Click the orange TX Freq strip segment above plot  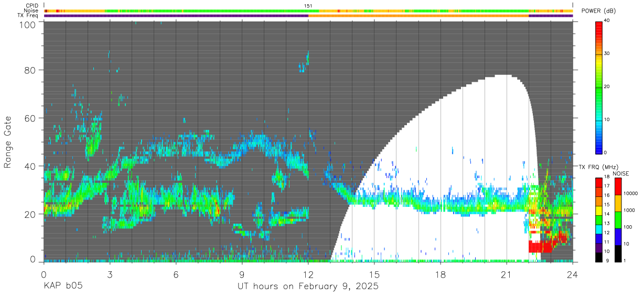(x=418, y=16)
